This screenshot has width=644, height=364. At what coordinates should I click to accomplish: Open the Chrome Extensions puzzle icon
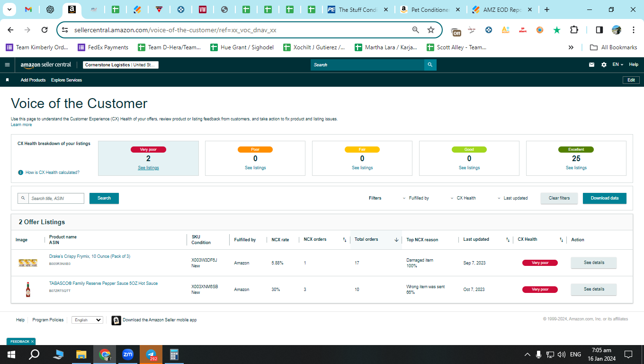(x=574, y=30)
